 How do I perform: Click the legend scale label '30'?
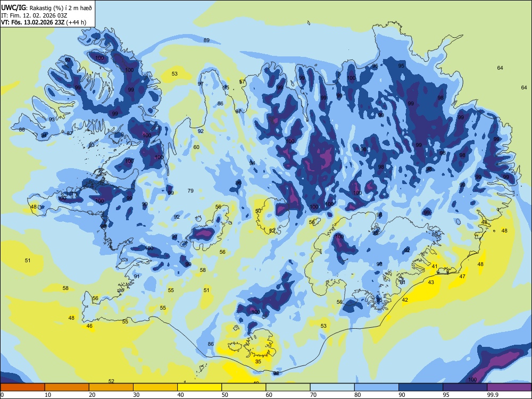136,395
